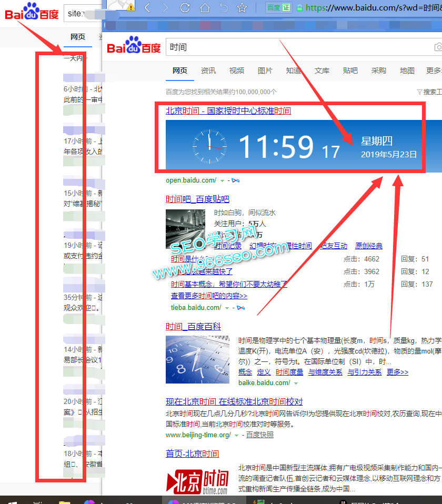Click the site: search box in background window
Screen dimensions: 442x504
(x=83, y=14)
